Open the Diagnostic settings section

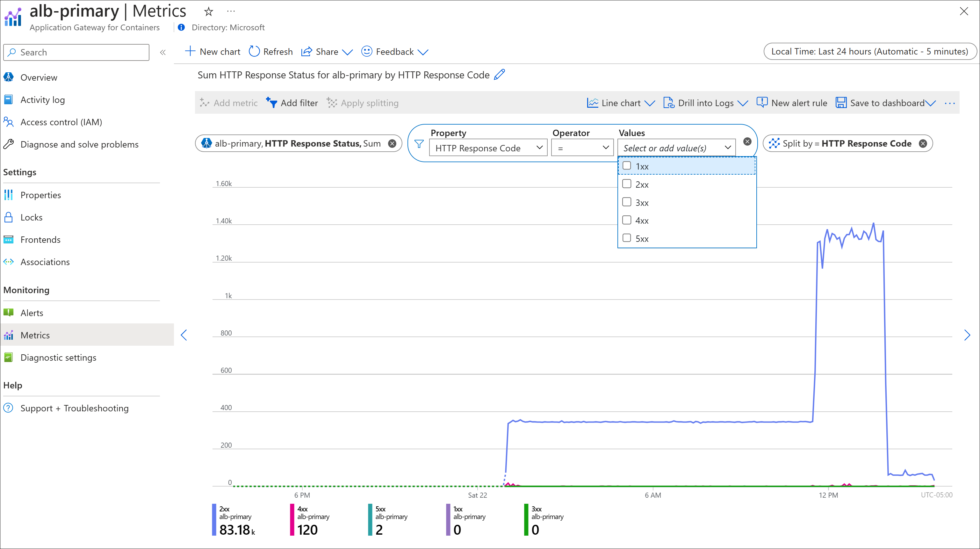pyautogui.click(x=58, y=357)
